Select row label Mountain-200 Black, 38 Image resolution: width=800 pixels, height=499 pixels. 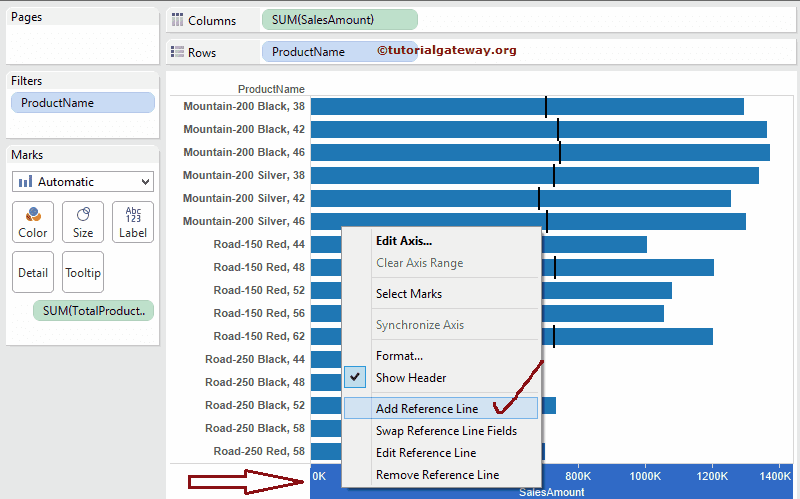244,106
